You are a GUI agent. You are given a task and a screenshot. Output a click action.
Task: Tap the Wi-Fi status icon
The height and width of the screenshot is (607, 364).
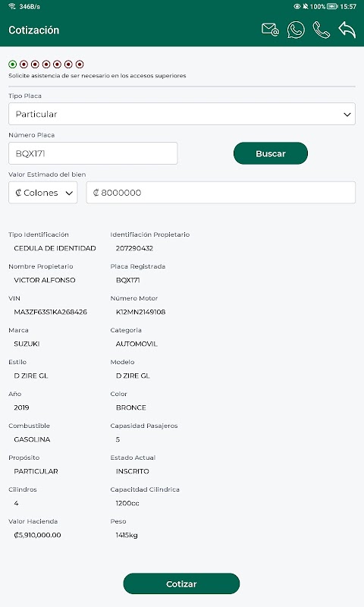coord(12,6)
